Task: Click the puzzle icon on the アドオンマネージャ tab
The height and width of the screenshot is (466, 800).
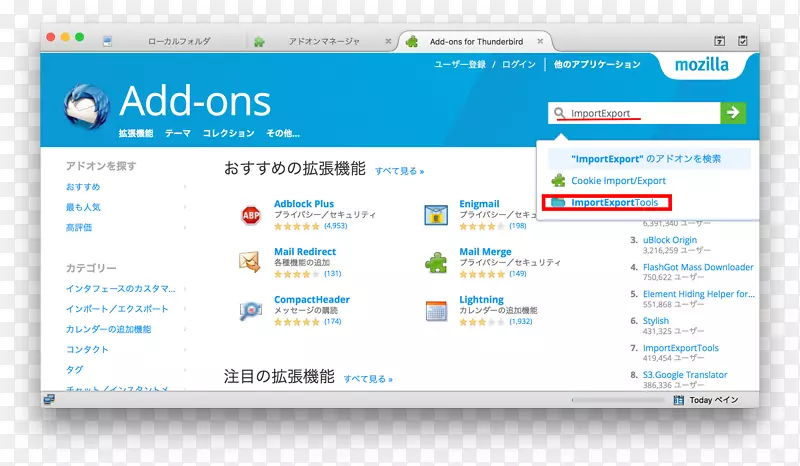Action: point(259,41)
